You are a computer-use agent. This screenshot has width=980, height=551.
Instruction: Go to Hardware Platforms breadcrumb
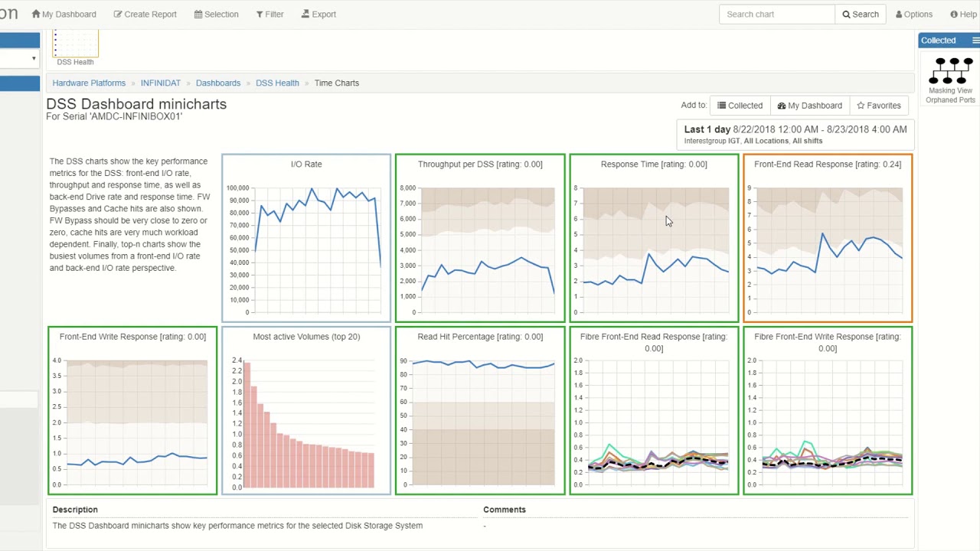(x=89, y=83)
